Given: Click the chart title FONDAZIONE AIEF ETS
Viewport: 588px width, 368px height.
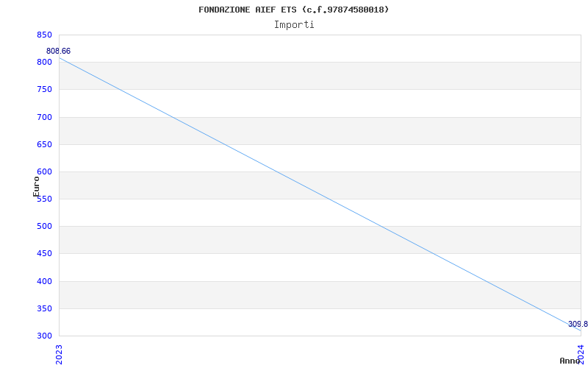Looking at the screenshot, I should click(x=293, y=10).
